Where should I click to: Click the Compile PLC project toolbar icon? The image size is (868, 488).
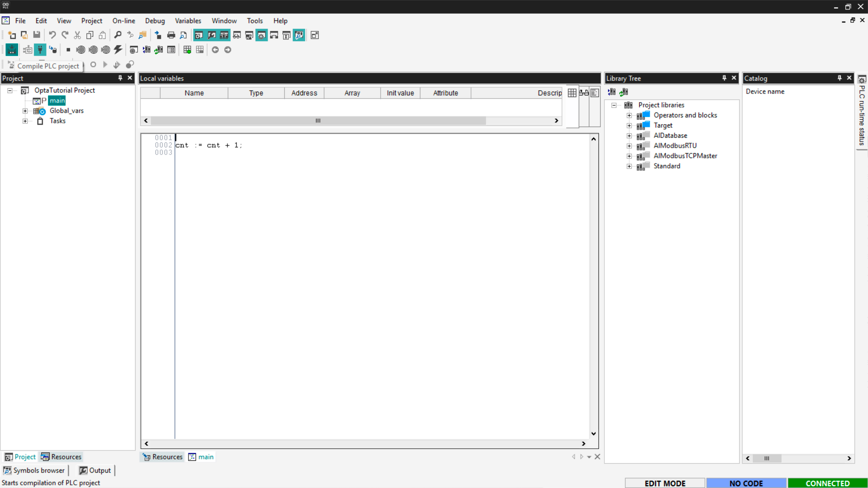pyautogui.click(x=12, y=50)
